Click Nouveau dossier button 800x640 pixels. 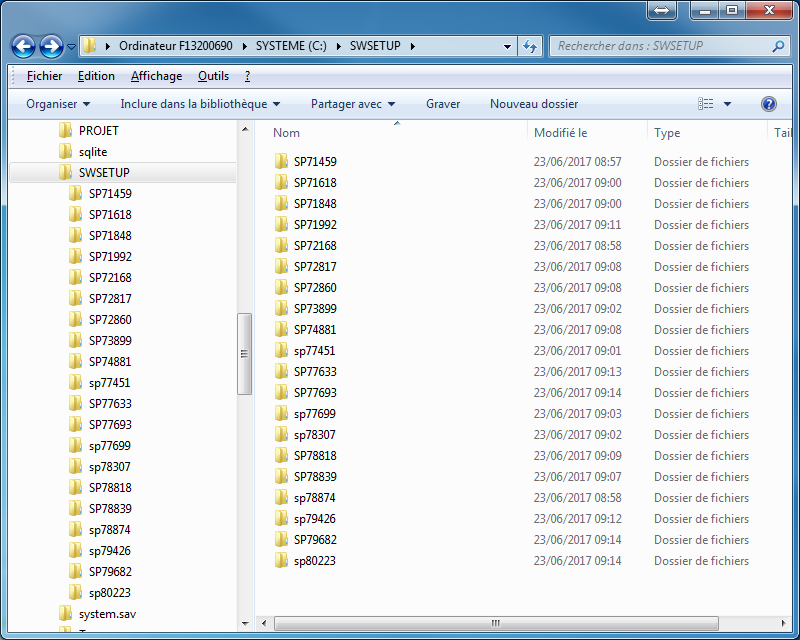click(534, 104)
